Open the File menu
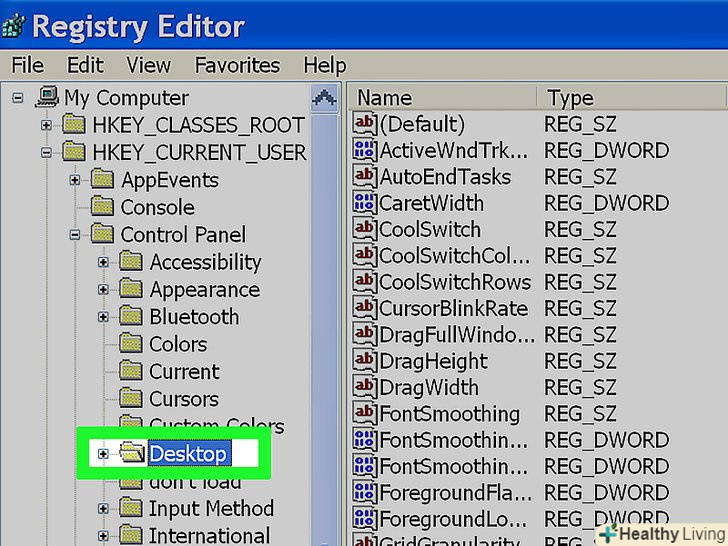The image size is (728, 546). tap(27, 65)
